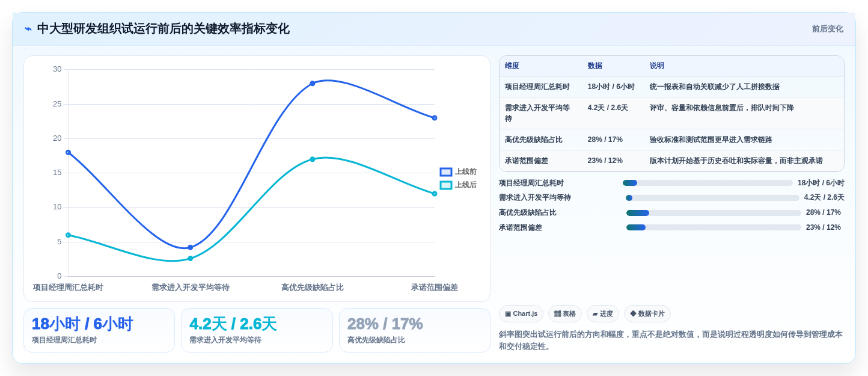The height and width of the screenshot is (376, 868).
Task: Open the 28% / 17% data card
Action: click(x=415, y=330)
